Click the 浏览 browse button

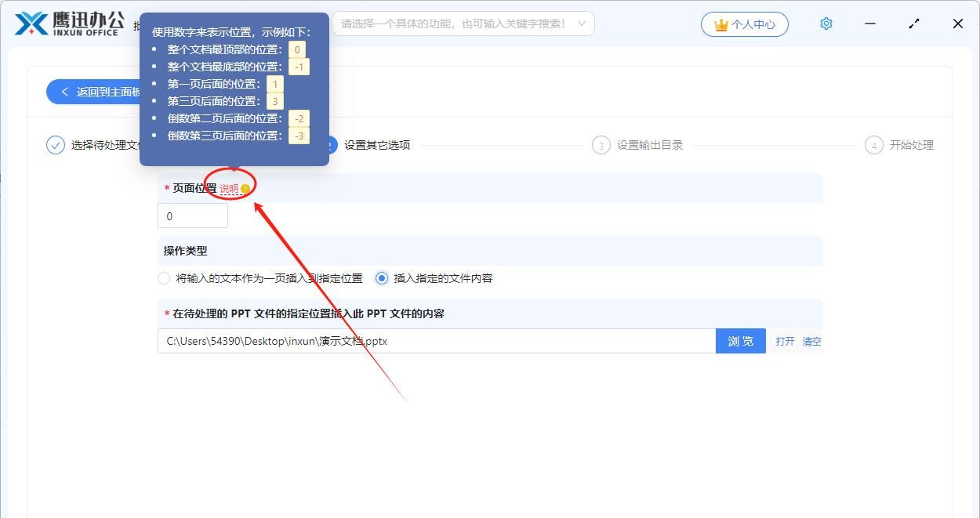coord(740,341)
